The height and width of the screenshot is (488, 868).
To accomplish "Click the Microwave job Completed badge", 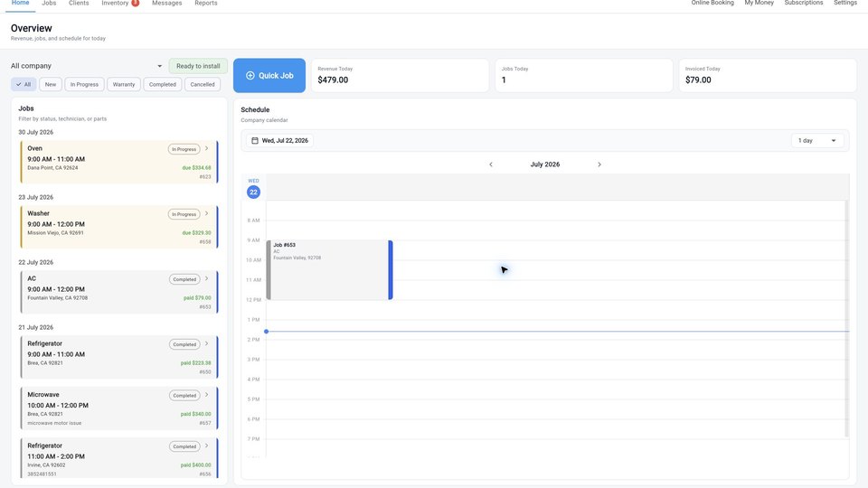I will pos(184,396).
